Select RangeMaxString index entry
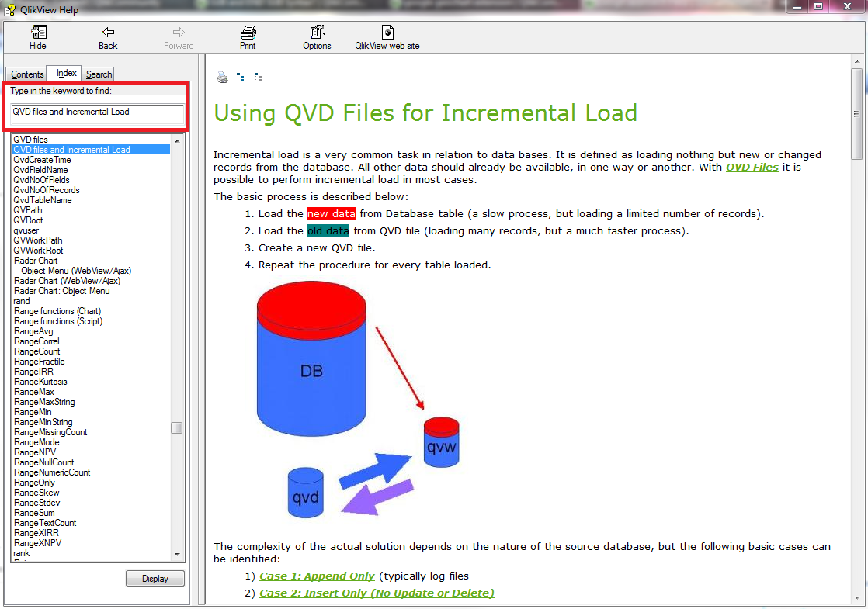 pyautogui.click(x=44, y=402)
